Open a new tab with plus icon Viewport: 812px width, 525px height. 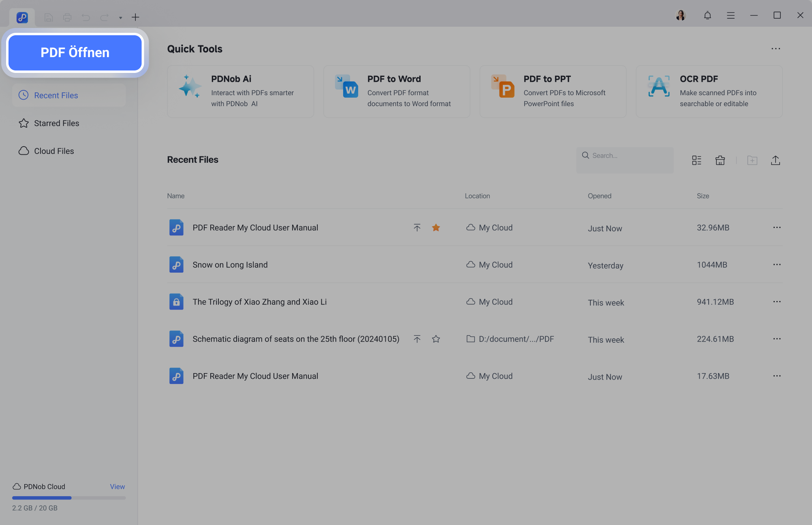[x=135, y=17]
